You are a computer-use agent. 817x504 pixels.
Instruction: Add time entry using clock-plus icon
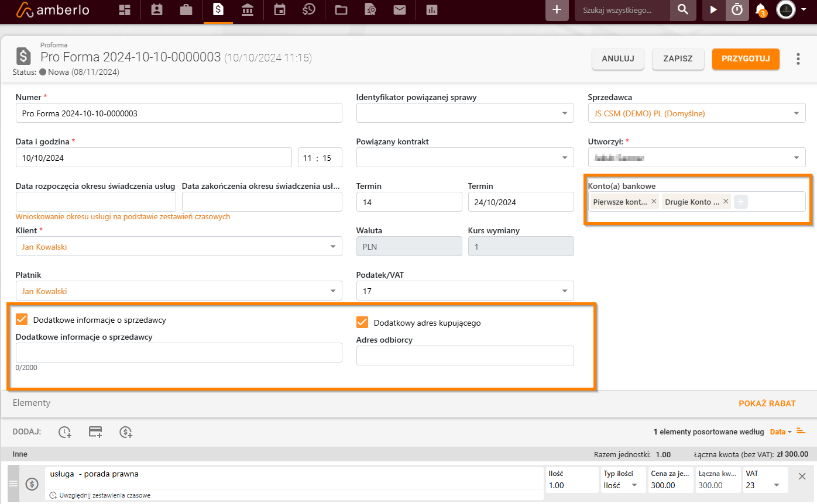[65, 432]
